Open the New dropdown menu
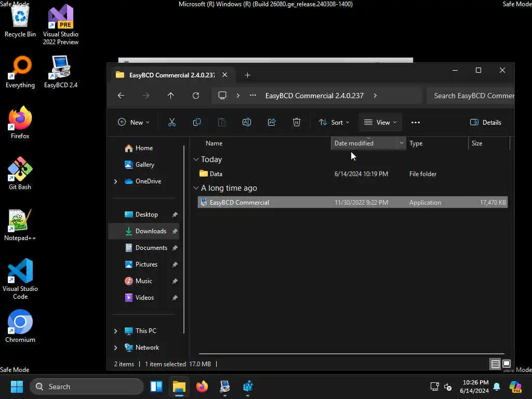532x399 pixels. coord(134,123)
